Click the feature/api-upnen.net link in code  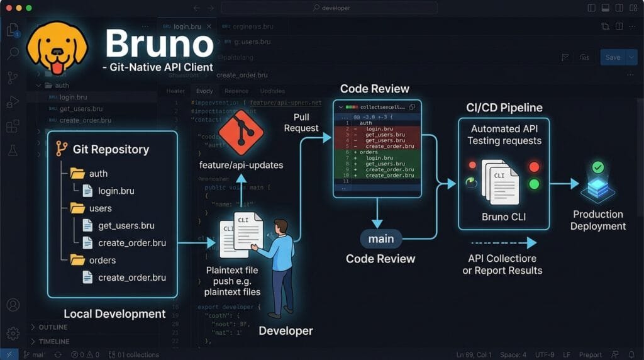[286, 103]
